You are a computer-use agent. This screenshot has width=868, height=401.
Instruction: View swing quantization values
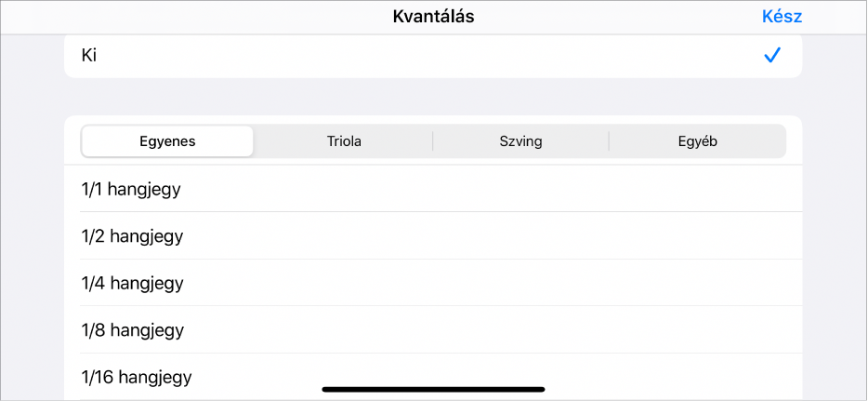[x=520, y=141]
